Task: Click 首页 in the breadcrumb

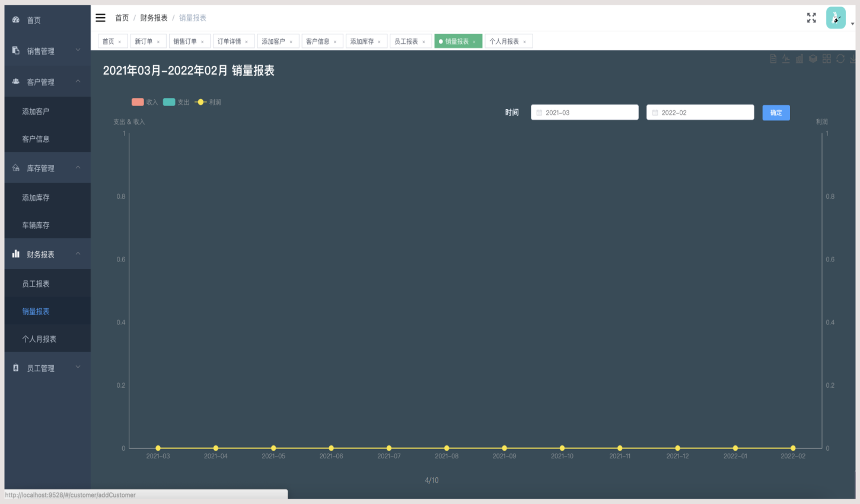Action: pyautogui.click(x=122, y=18)
